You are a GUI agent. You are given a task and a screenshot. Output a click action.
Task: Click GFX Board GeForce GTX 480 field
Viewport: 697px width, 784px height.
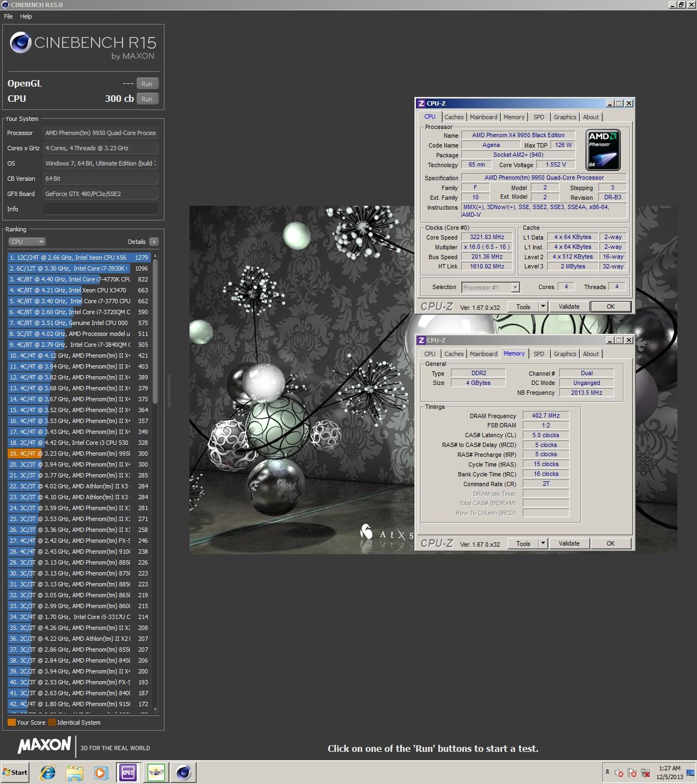pos(101,194)
